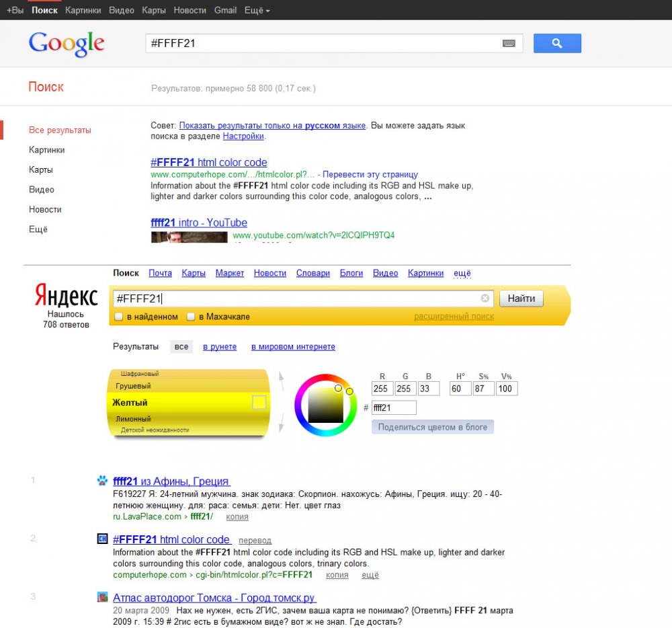Select 'Картинки' in the Google left sidebar
Viewport: 672px width, 628px height.
pyautogui.click(x=47, y=150)
